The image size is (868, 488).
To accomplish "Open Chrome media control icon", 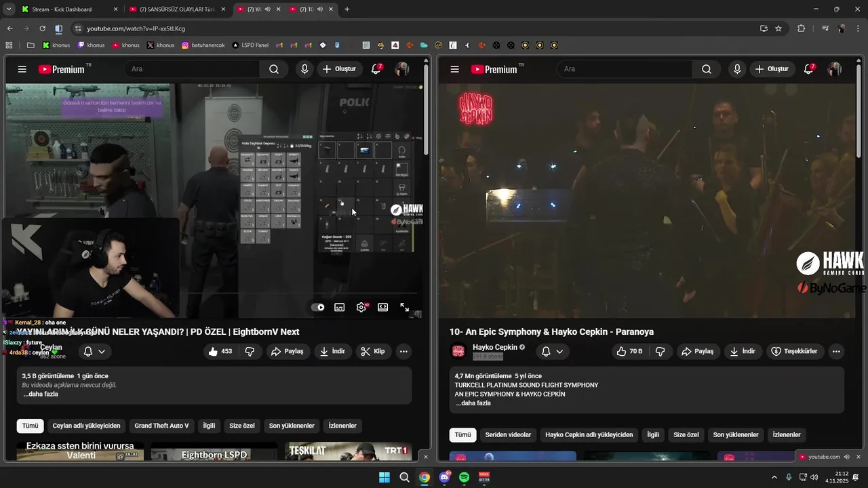I will coord(825,28).
